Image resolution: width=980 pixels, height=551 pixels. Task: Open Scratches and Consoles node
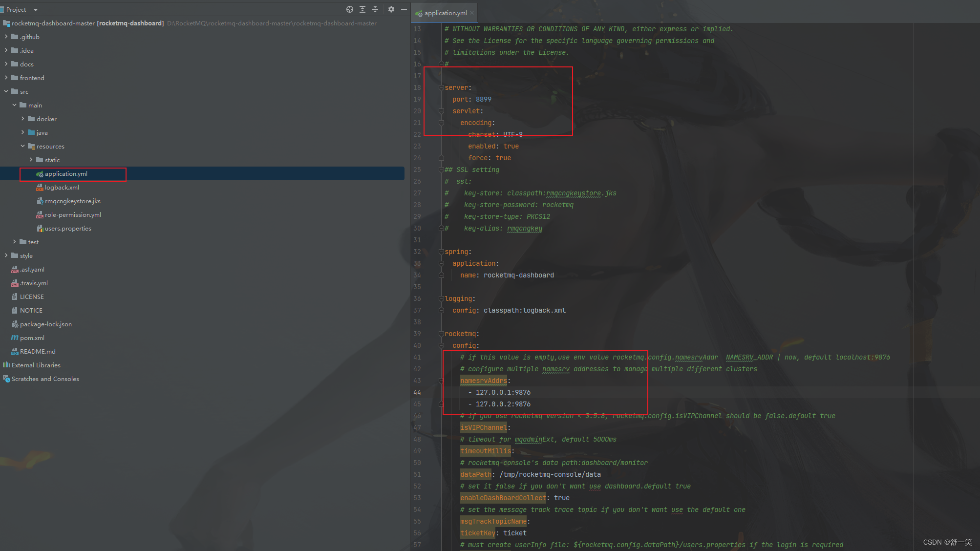(45, 379)
